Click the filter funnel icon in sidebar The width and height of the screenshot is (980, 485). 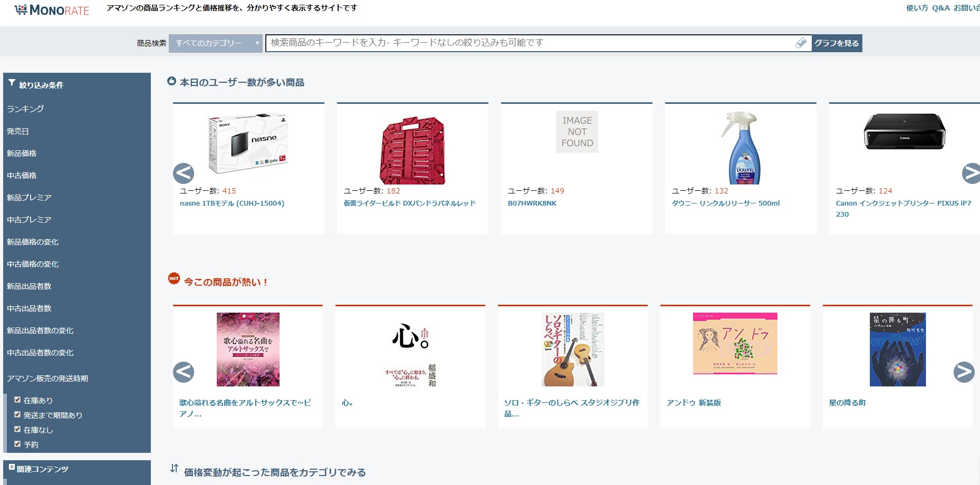tap(12, 83)
